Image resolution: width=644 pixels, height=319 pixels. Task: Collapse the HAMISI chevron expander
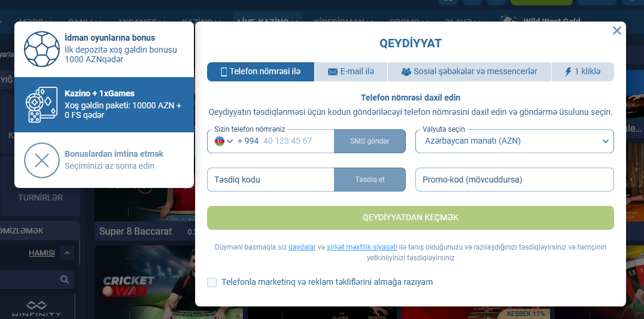tap(67, 253)
